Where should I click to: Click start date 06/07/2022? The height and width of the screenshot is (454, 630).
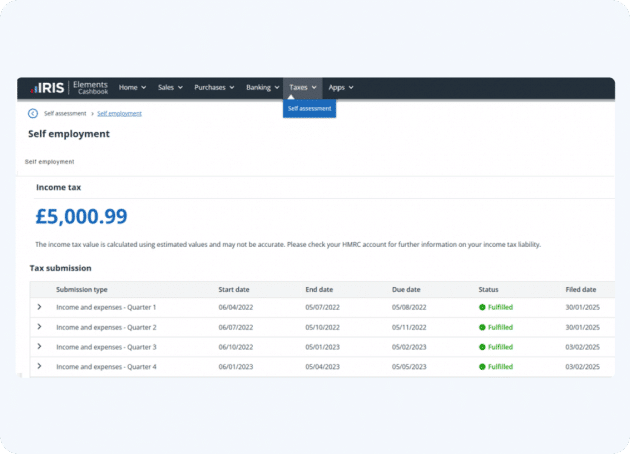coord(236,327)
